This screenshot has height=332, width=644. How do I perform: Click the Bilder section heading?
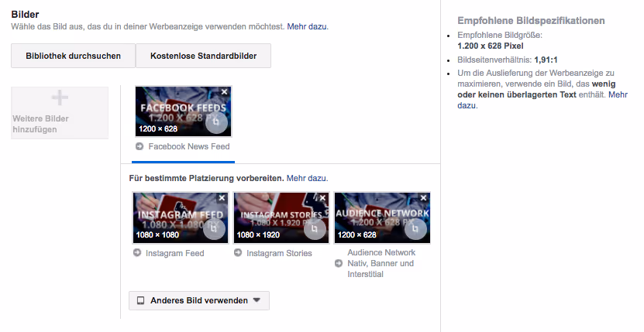25,15
